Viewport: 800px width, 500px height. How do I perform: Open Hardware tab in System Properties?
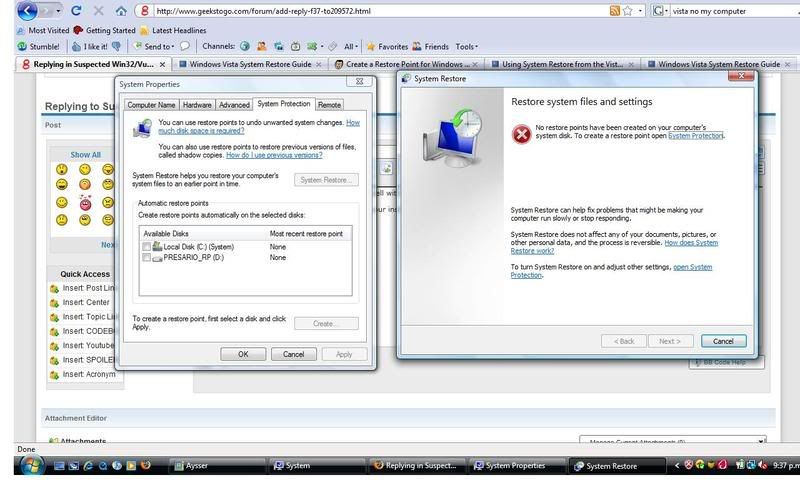pyautogui.click(x=197, y=105)
